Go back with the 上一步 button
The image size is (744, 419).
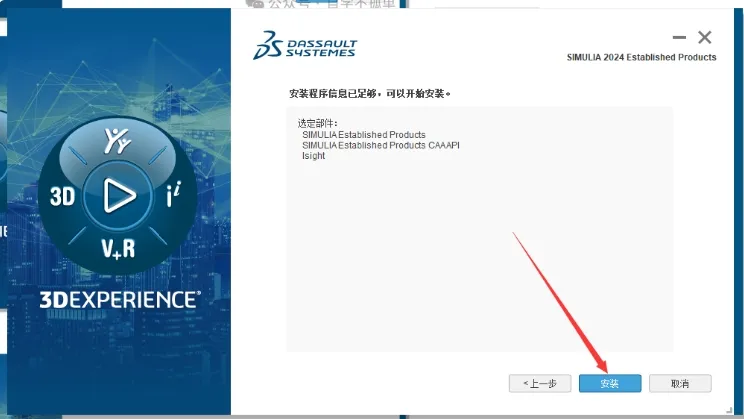click(540, 383)
